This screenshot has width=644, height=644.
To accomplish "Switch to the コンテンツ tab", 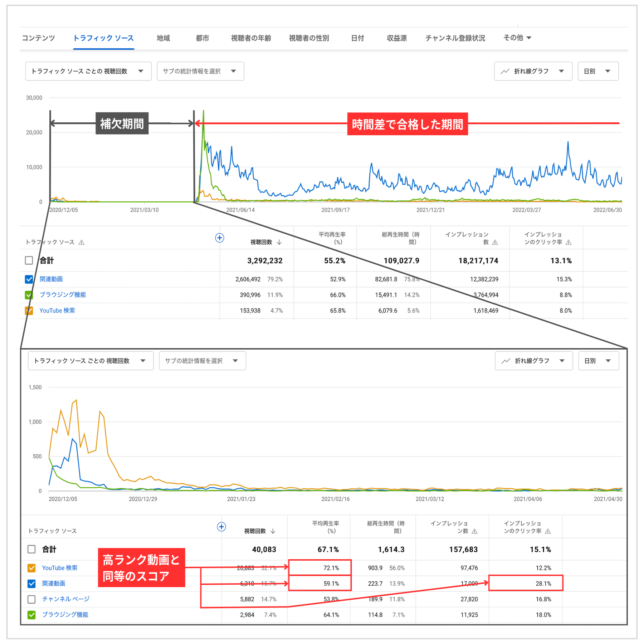I will (38, 38).
